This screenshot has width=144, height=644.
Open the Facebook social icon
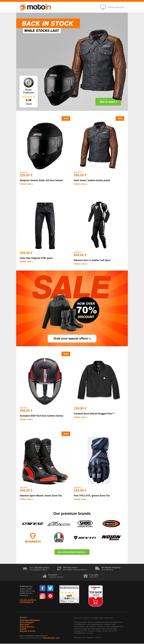pyautogui.click(x=42, y=588)
